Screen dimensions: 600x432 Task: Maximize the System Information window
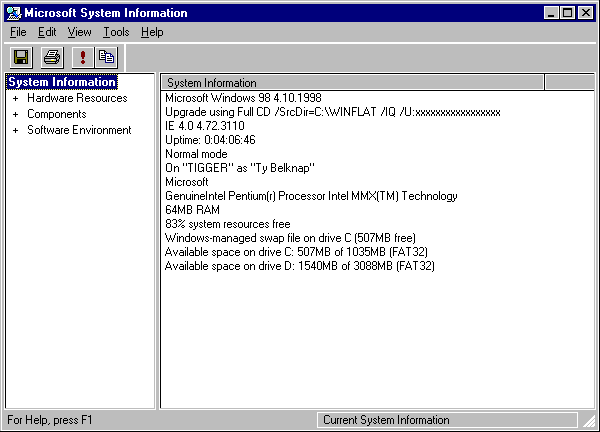tap(567, 13)
